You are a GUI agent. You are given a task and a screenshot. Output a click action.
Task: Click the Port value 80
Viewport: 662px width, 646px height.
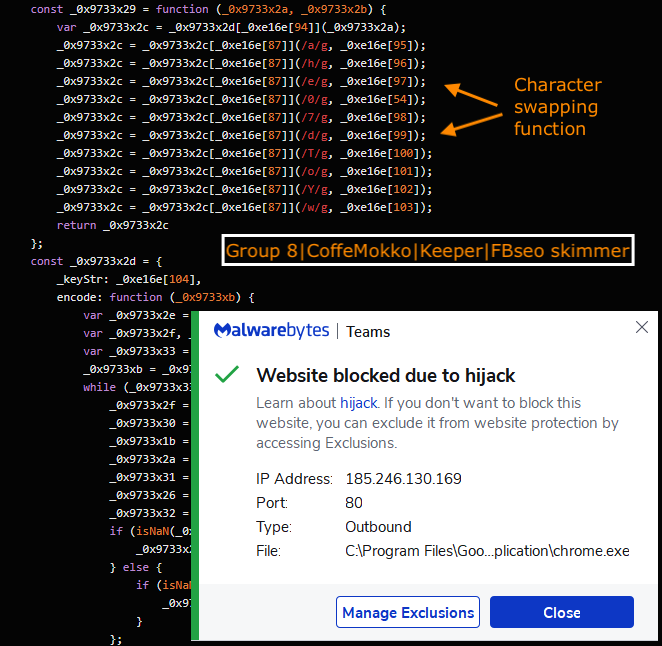pos(354,503)
